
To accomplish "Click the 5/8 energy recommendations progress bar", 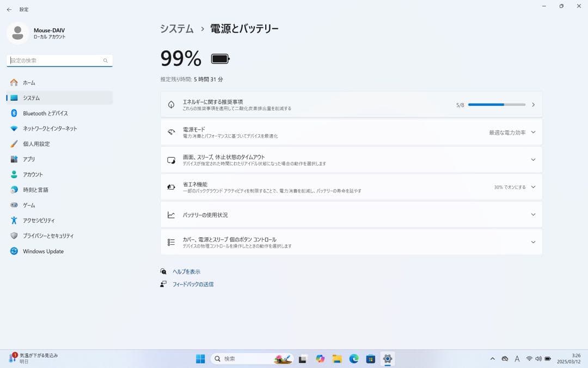I will (495, 104).
